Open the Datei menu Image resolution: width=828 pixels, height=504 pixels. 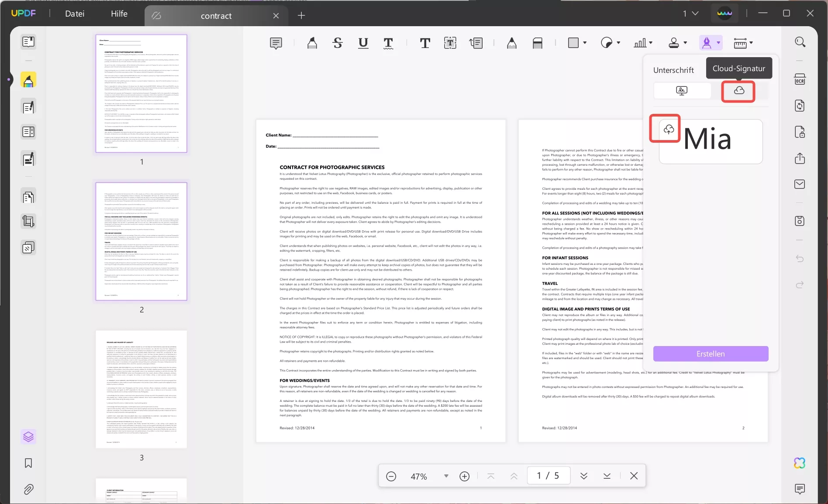(75, 14)
